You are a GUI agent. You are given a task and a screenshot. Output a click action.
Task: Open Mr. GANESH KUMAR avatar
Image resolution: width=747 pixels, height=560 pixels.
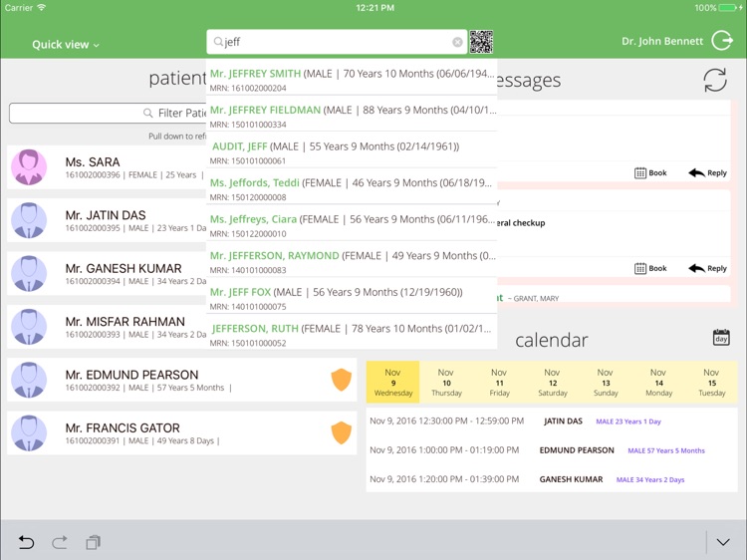[29, 274]
